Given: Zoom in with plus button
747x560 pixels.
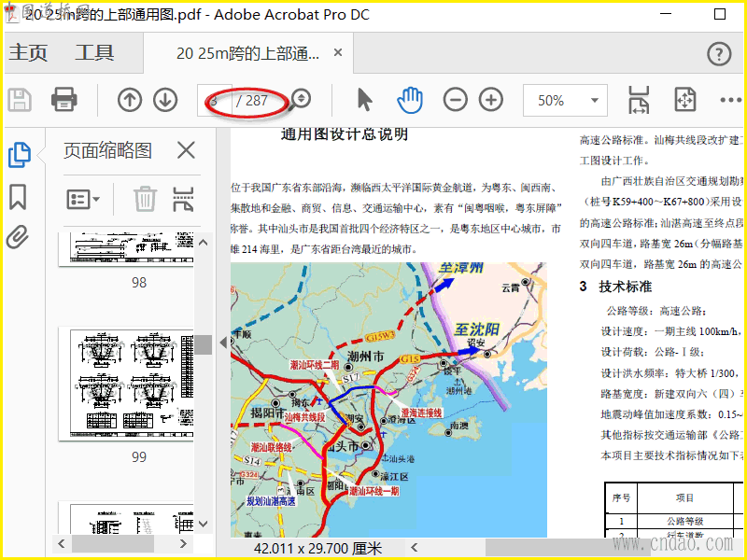Looking at the screenshot, I should 491,100.
